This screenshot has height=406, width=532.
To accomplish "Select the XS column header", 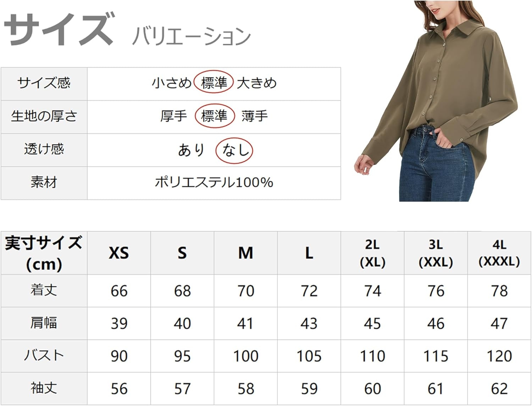I will (x=119, y=253).
